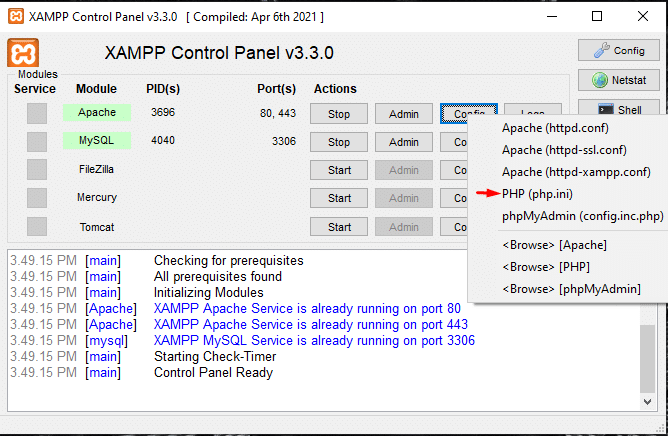Click log line about Apache port 80

(x=307, y=309)
